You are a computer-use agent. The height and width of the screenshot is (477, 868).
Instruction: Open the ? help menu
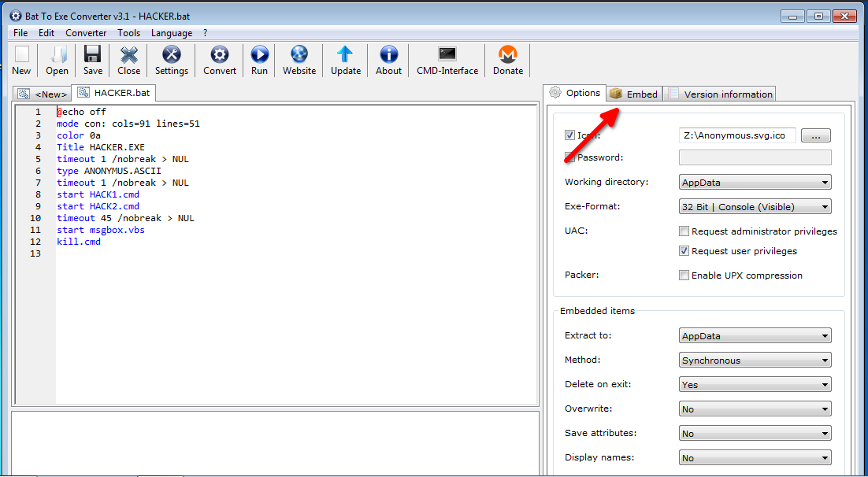click(206, 33)
